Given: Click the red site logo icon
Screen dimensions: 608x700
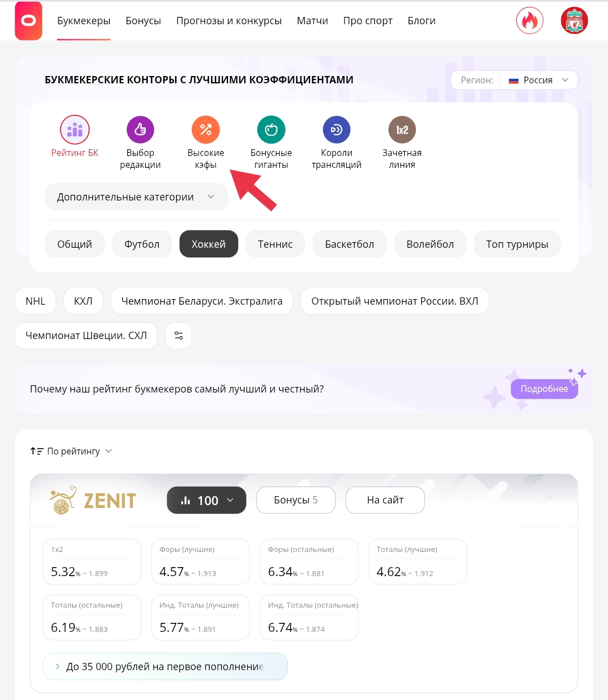Looking at the screenshot, I should [29, 21].
